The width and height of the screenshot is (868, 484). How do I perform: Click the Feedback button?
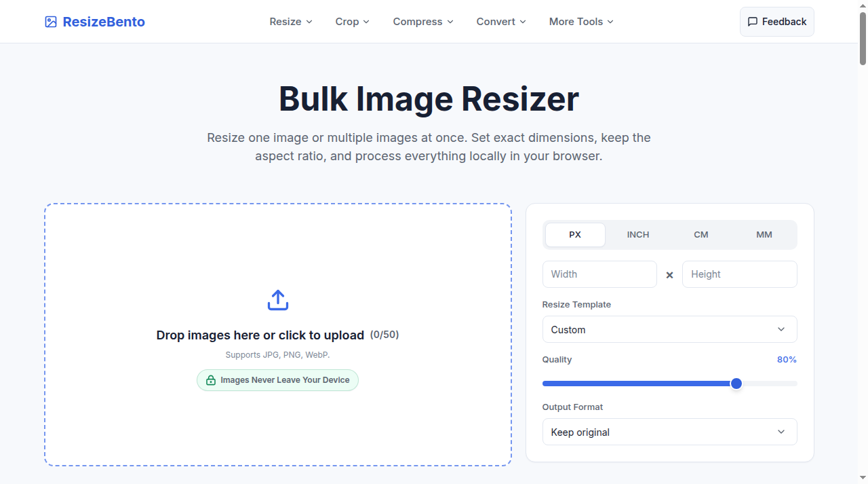[777, 22]
